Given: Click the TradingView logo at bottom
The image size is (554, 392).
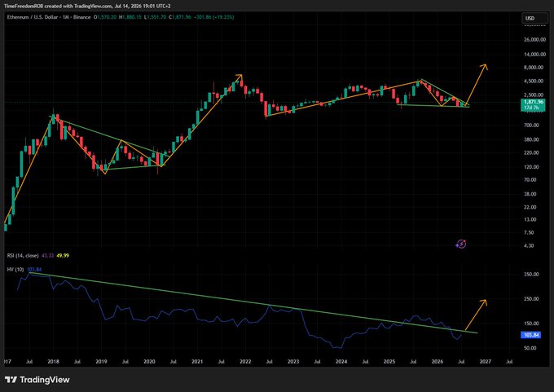Looking at the screenshot, I should pos(37,380).
